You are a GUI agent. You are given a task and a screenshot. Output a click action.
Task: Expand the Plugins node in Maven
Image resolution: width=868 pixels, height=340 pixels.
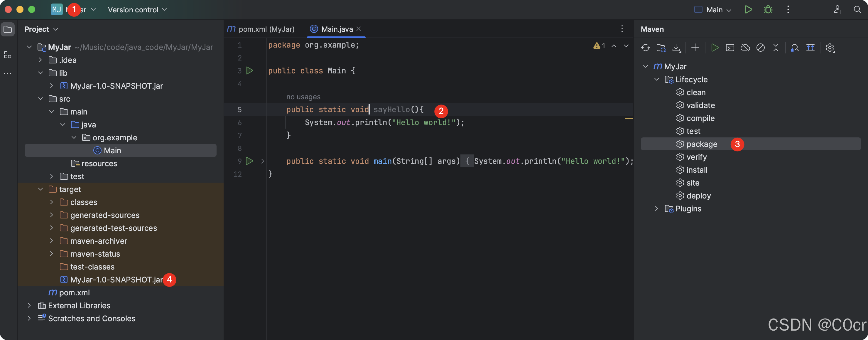tap(656, 208)
